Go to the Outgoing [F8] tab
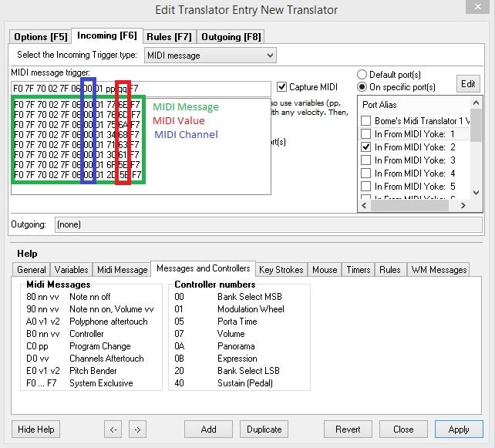This screenshot has width=495, height=448. [x=231, y=37]
